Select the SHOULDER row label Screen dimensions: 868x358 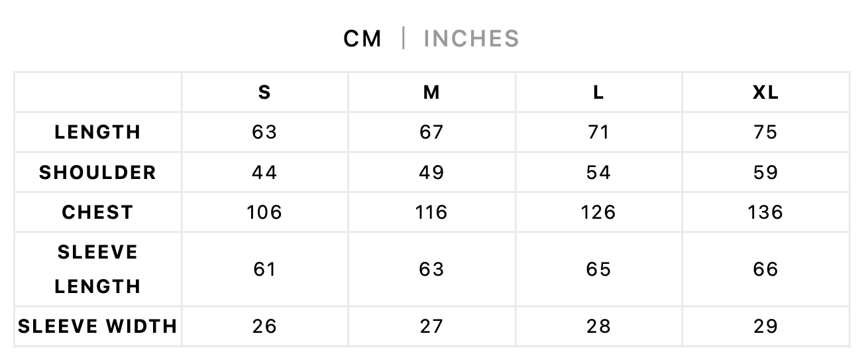coord(97,172)
